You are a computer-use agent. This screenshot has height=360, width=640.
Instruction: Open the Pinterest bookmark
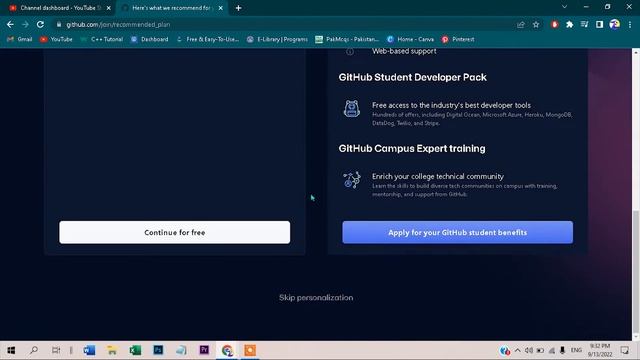tap(458, 39)
